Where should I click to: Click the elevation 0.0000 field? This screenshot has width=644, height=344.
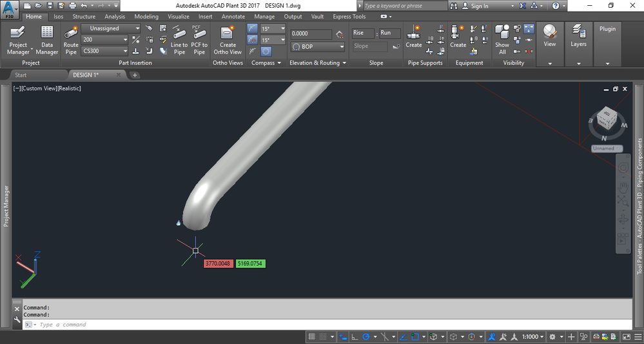311,34
